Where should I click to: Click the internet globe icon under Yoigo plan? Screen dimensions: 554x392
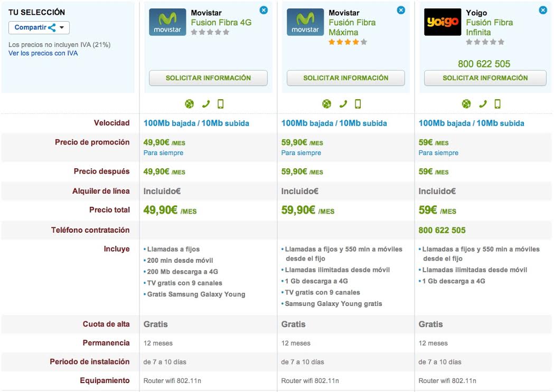(466, 104)
